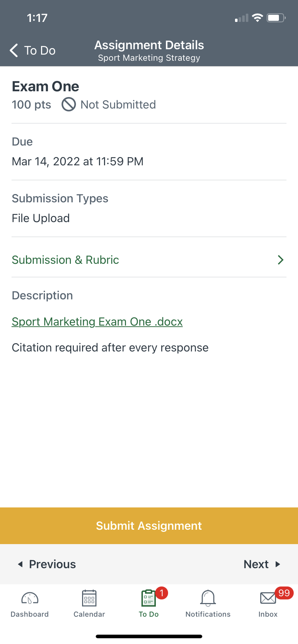Tap the Wi-Fi status icon
Image resolution: width=298 pixels, height=644 pixels.
[257, 18]
